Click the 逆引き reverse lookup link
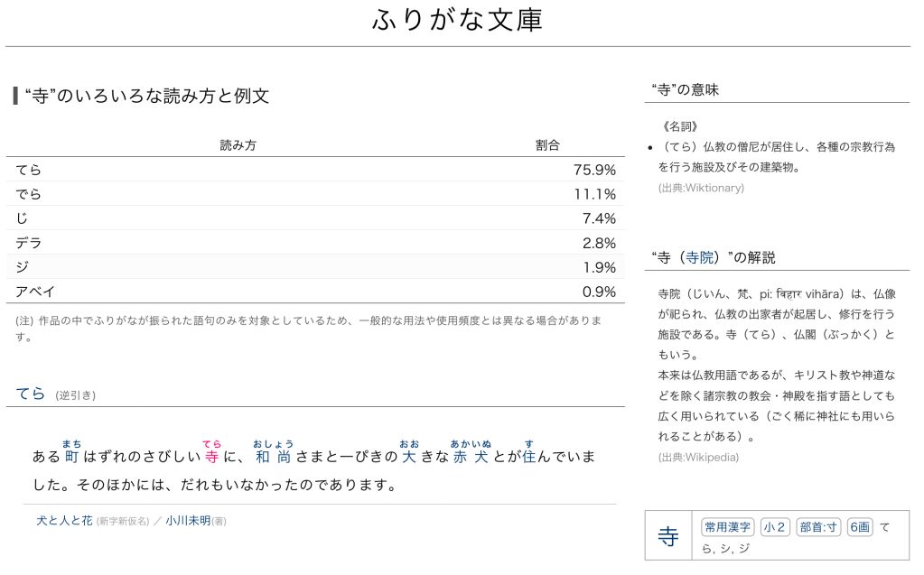Image resolution: width=924 pixels, height=575 pixels. pos(75,395)
